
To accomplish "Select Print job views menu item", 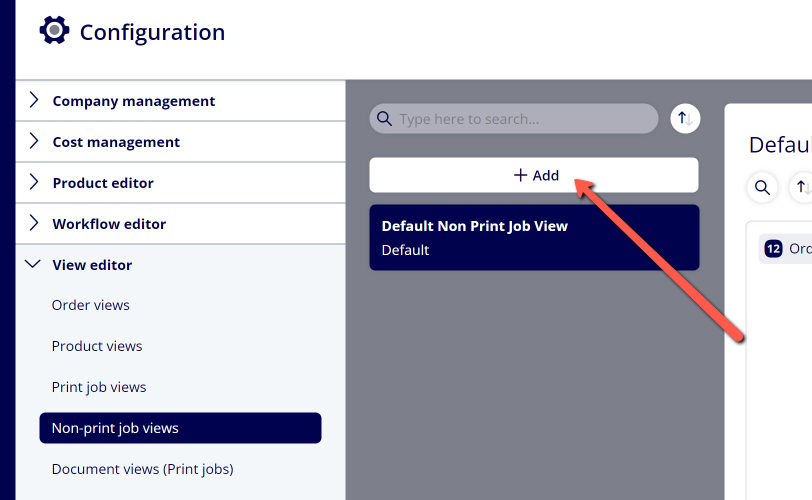I will click(x=99, y=387).
